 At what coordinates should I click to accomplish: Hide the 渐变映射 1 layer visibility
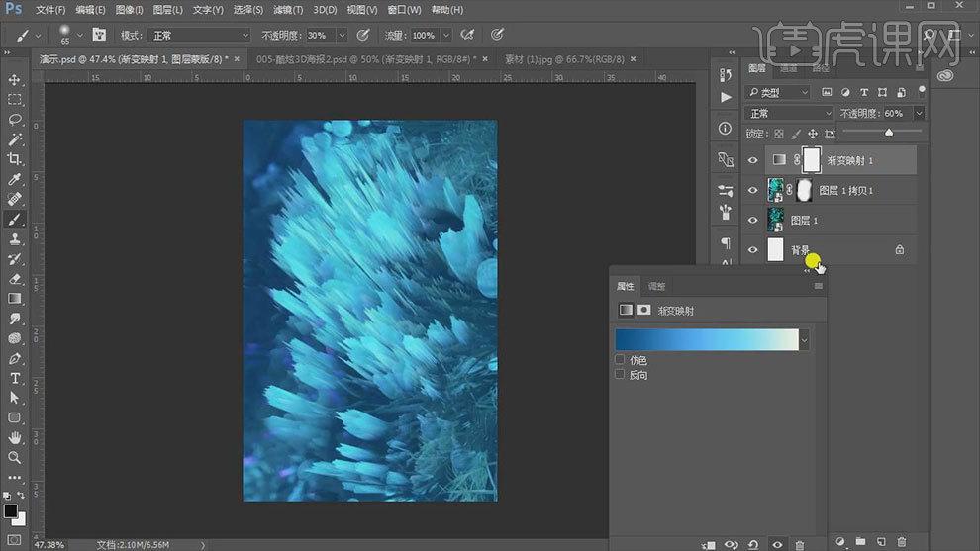[x=752, y=160]
